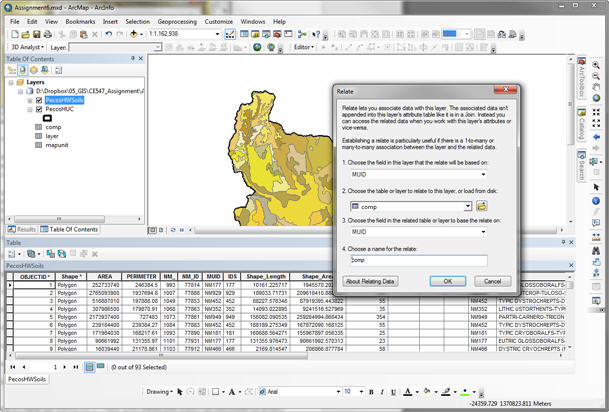The width and height of the screenshot is (609, 412).
Task: Toggle italic in Drawing toolbar
Action: [x=382, y=392]
